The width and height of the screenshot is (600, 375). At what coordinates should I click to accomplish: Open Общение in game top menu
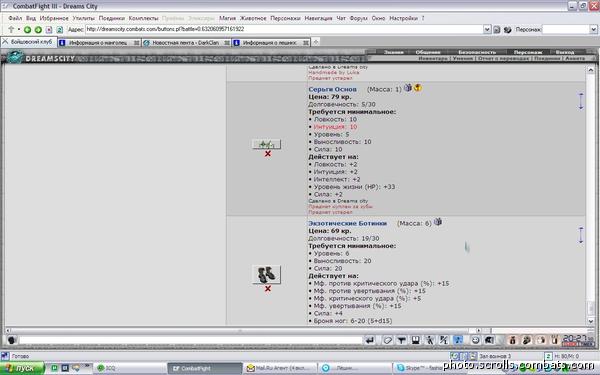pos(428,52)
